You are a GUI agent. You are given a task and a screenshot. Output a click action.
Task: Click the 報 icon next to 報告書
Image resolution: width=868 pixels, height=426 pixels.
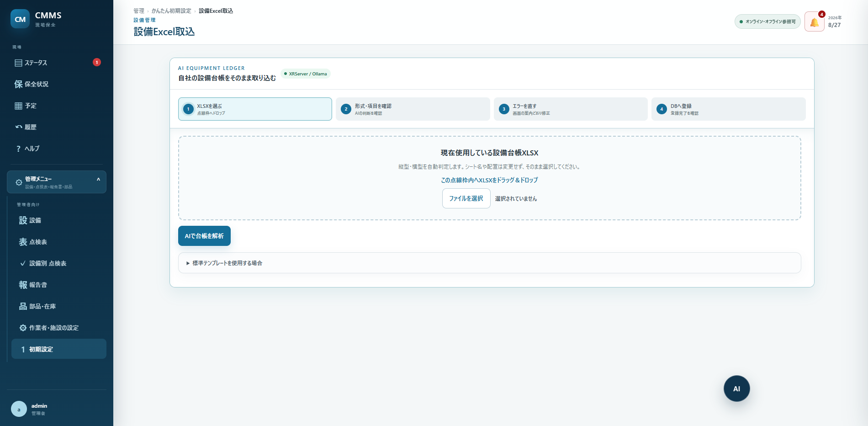(23, 285)
